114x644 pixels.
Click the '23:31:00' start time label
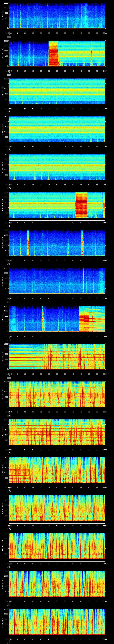point(9,374)
